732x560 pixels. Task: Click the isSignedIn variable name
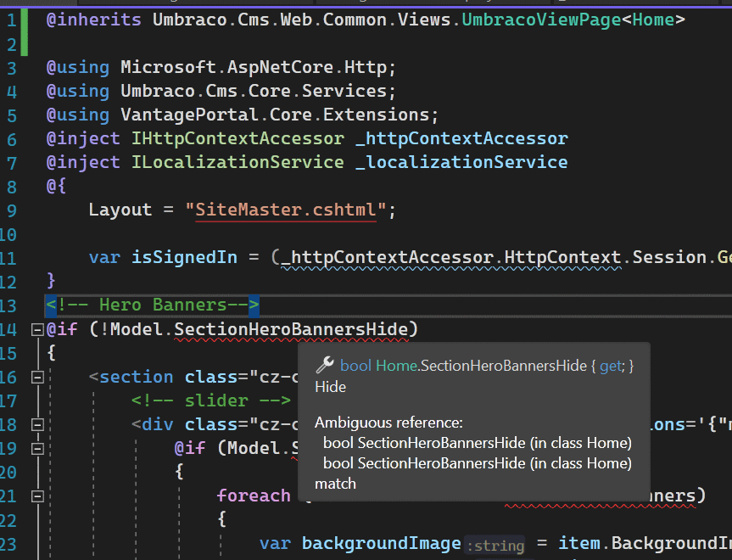click(184, 257)
